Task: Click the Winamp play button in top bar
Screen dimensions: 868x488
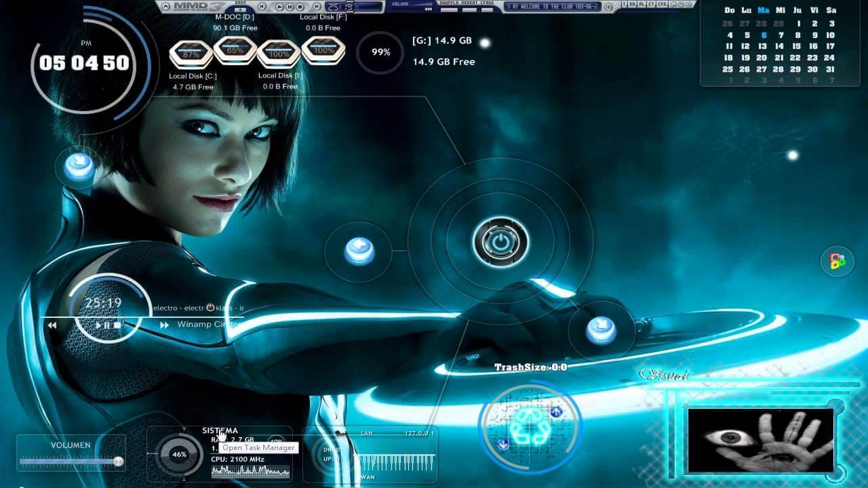Action: pos(279,6)
